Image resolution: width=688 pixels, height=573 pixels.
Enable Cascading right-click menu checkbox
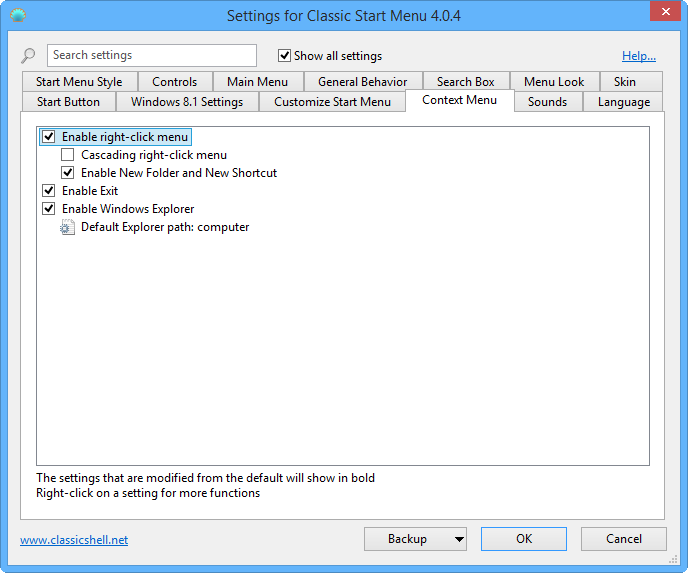point(68,155)
